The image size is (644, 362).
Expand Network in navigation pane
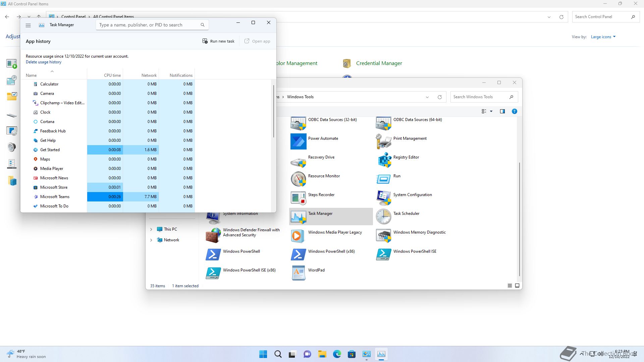(151, 240)
